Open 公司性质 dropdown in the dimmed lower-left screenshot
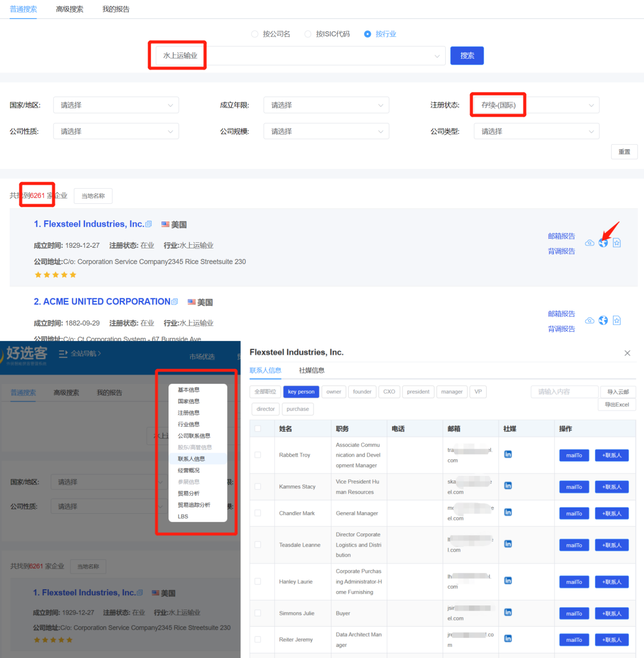This screenshot has height=658, width=644. (109, 506)
